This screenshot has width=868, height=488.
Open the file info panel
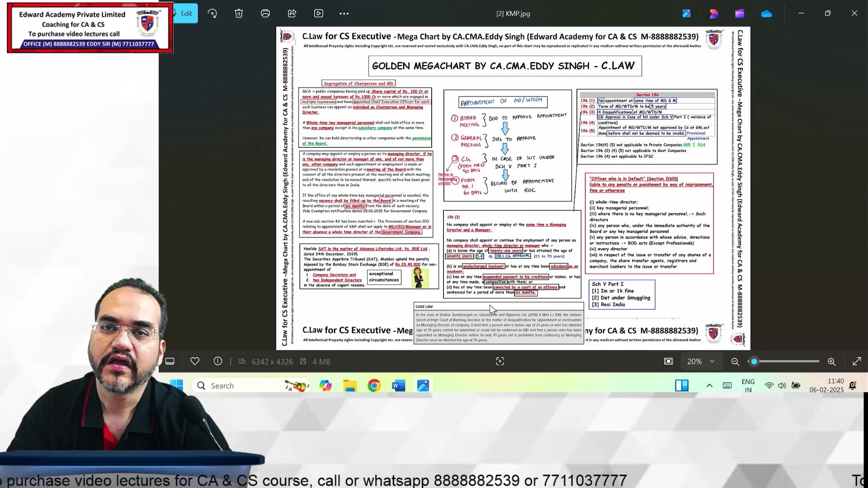[218, 361]
